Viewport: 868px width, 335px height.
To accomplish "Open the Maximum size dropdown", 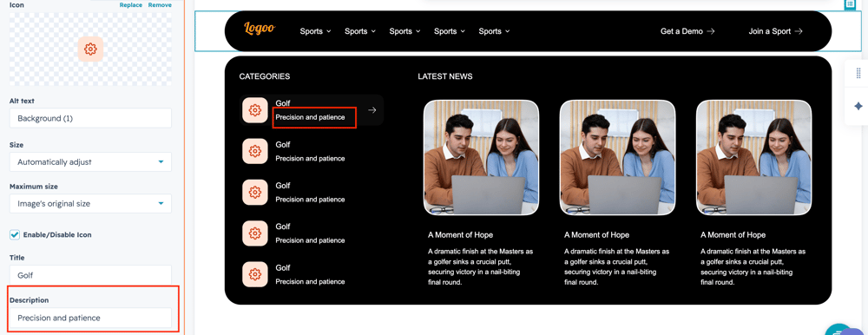I will click(90, 204).
